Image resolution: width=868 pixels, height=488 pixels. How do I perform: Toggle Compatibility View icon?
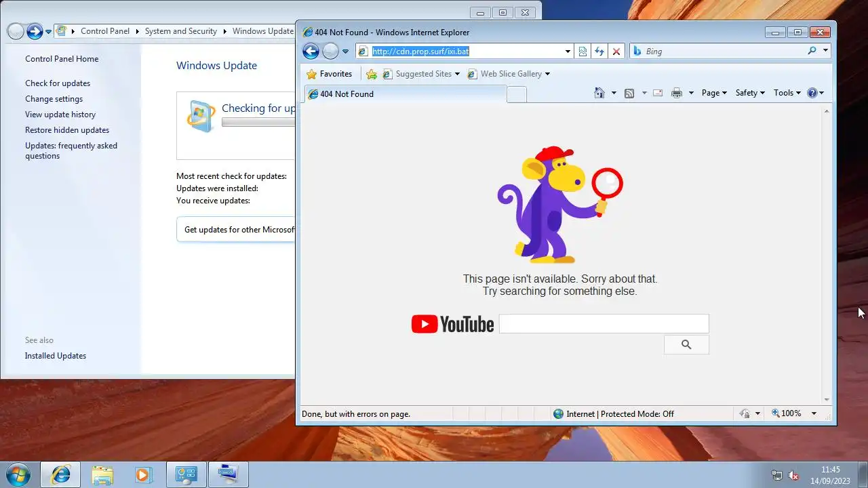click(583, 52)
